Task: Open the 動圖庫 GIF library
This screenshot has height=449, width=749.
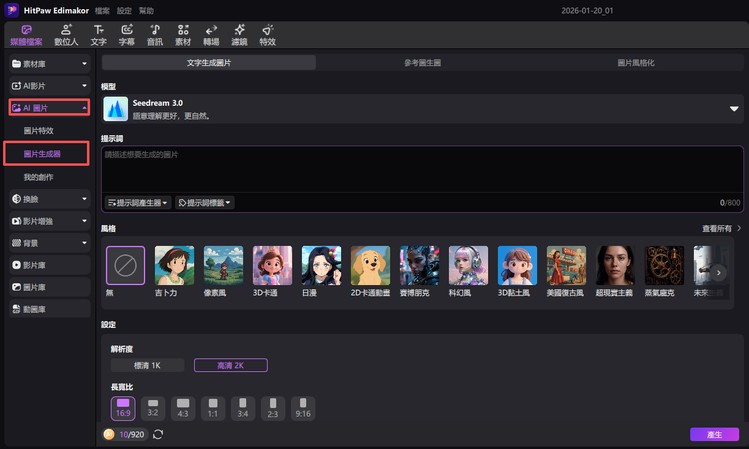Action: tap(50, 309)
